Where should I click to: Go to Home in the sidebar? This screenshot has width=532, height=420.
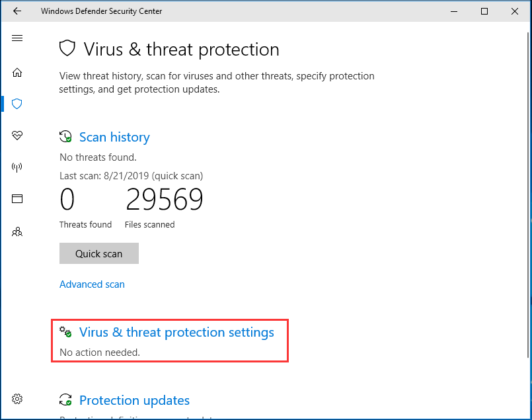pos(17,72)
